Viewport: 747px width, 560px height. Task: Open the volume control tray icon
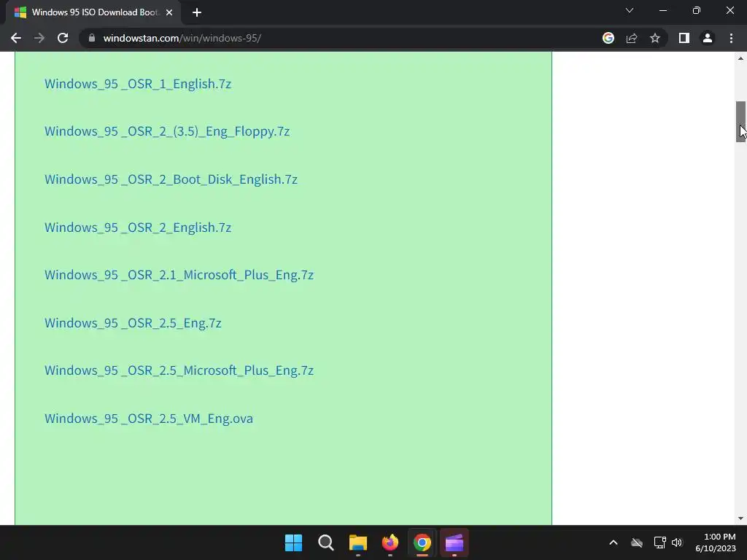point(677,542)
